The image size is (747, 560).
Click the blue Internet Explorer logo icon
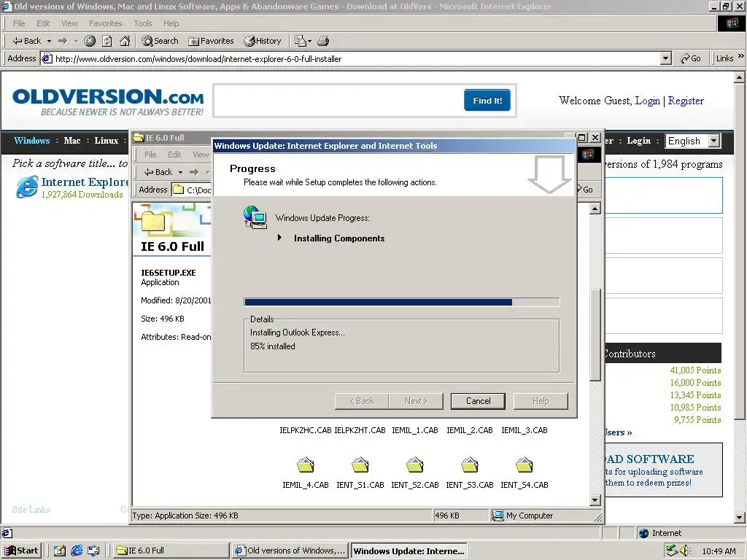click(x=27, y=187)
